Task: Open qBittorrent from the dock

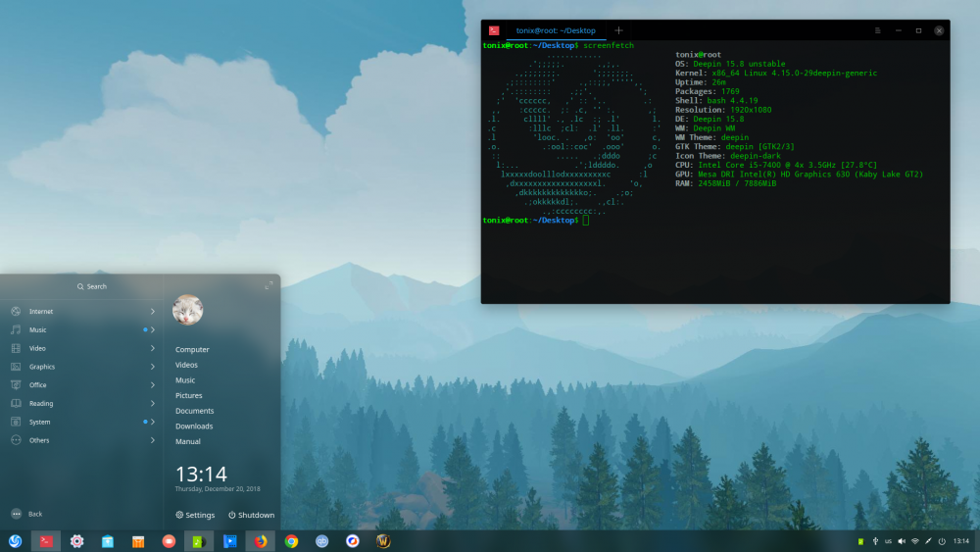Action: (321, 541)
